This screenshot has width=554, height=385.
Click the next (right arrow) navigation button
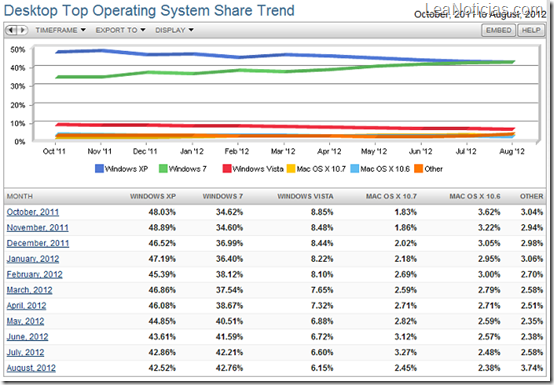coord(22,30)
